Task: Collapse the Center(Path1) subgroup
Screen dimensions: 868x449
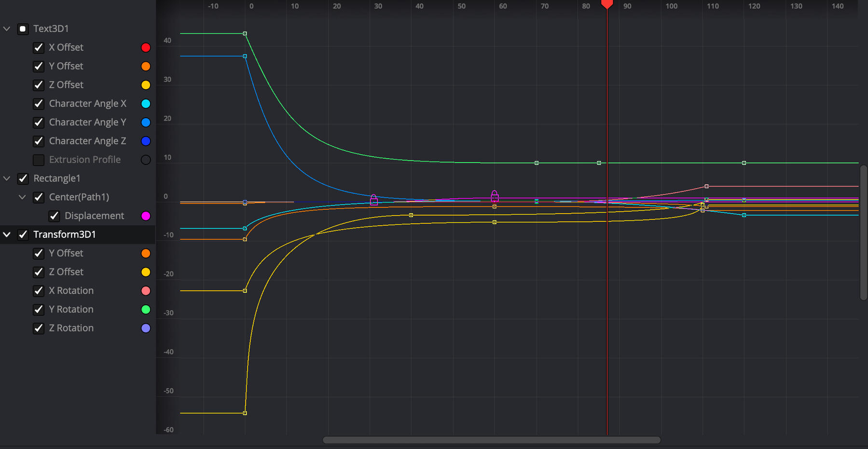Action: point(22,197)
